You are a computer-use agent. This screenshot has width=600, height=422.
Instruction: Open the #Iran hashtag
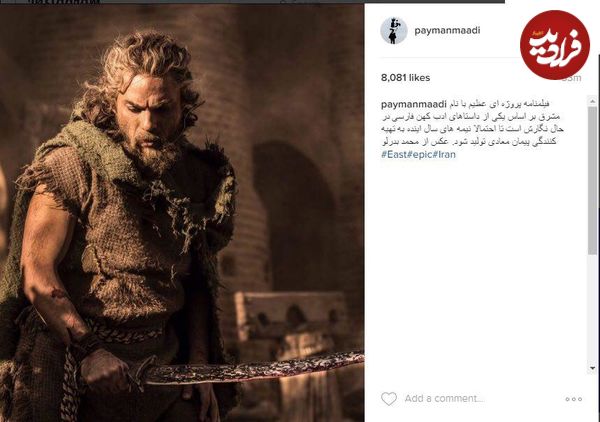pos(444,155)
